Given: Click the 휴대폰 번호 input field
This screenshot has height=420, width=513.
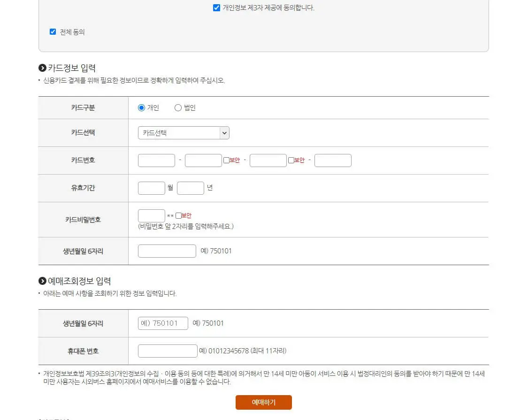Looking at the screenshot, I should pos(168,351).
